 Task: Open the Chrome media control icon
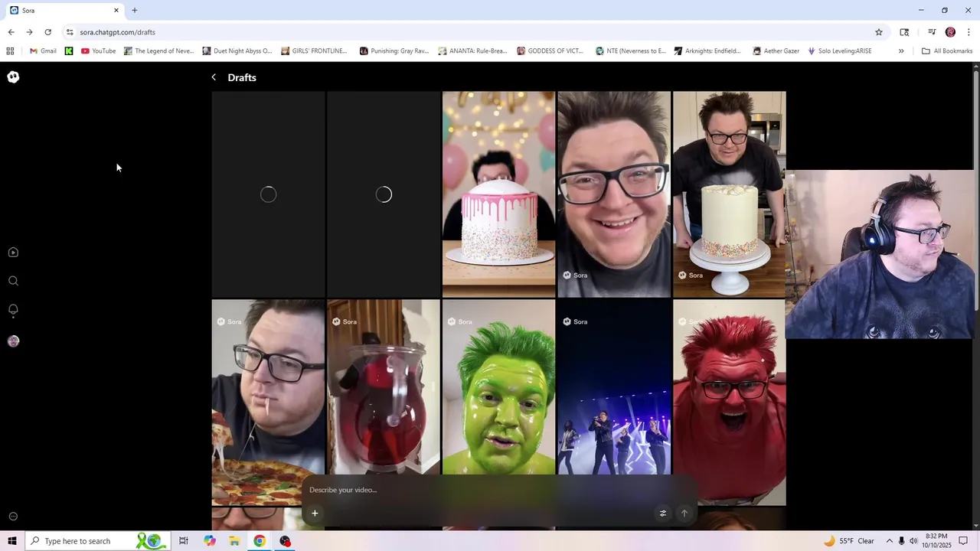point(932,32)
